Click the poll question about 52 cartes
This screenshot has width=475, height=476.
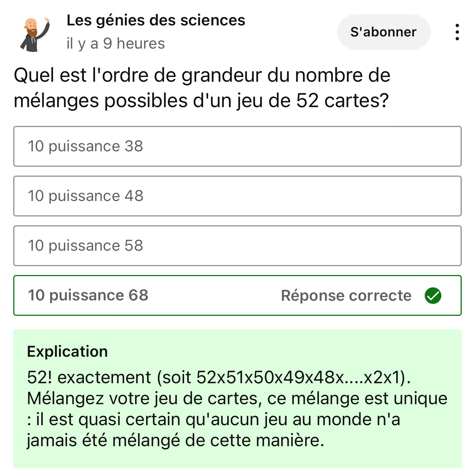pyautogui.click(x=202, y=88)
